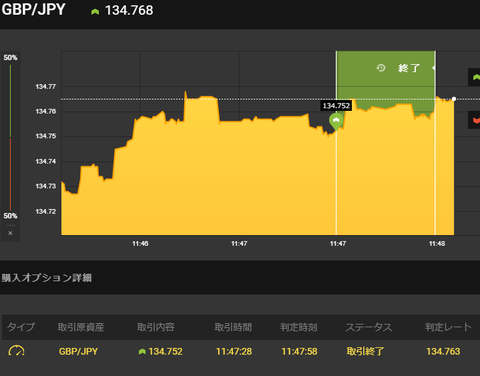The width and height of the screenshot is (480, 376).
Task: Click the upper 50% sentiment value
Action: [10, 58]
